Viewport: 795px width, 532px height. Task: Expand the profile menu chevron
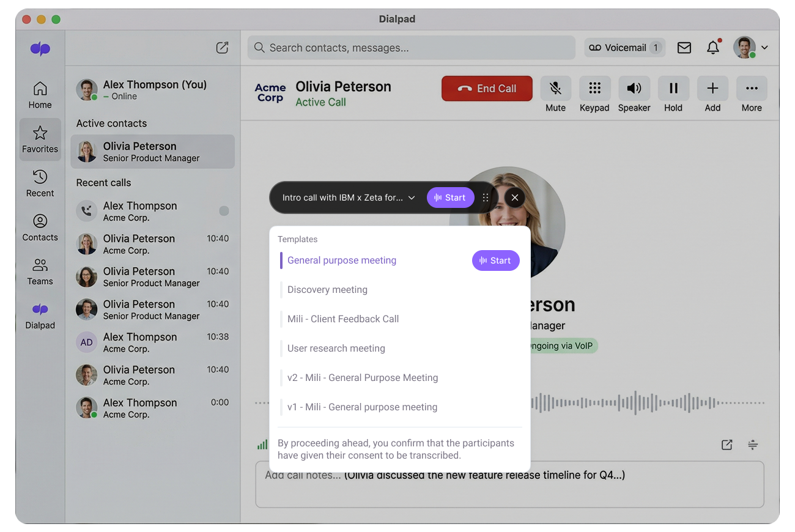[x=764, y=48]
